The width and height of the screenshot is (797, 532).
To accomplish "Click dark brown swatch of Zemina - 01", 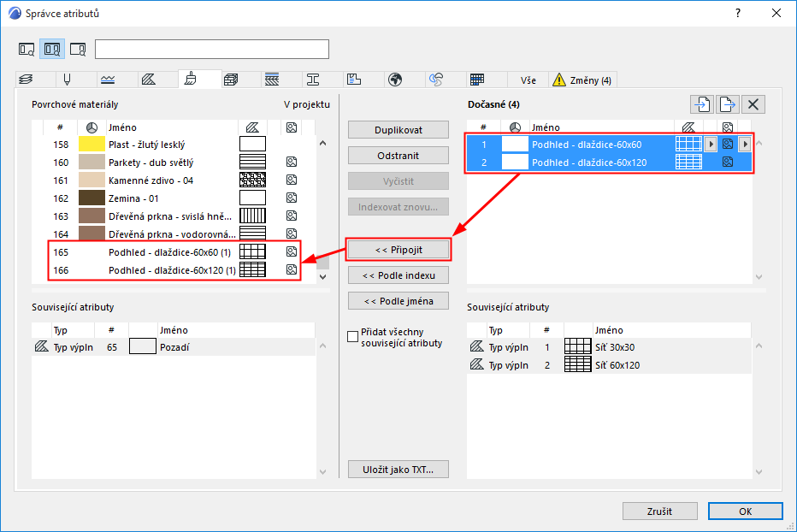I will 92,198.
